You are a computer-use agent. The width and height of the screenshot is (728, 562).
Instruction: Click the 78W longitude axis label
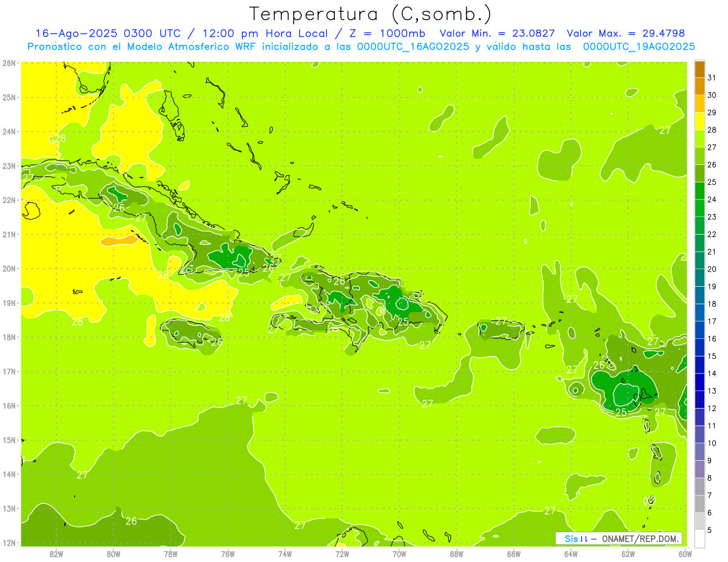coord(170,554)
